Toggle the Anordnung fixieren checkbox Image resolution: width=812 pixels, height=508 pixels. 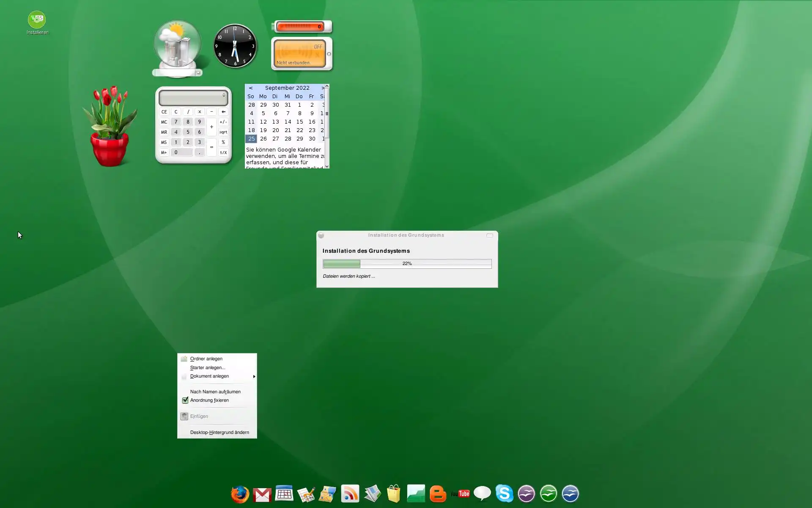[x=185, y=400]
